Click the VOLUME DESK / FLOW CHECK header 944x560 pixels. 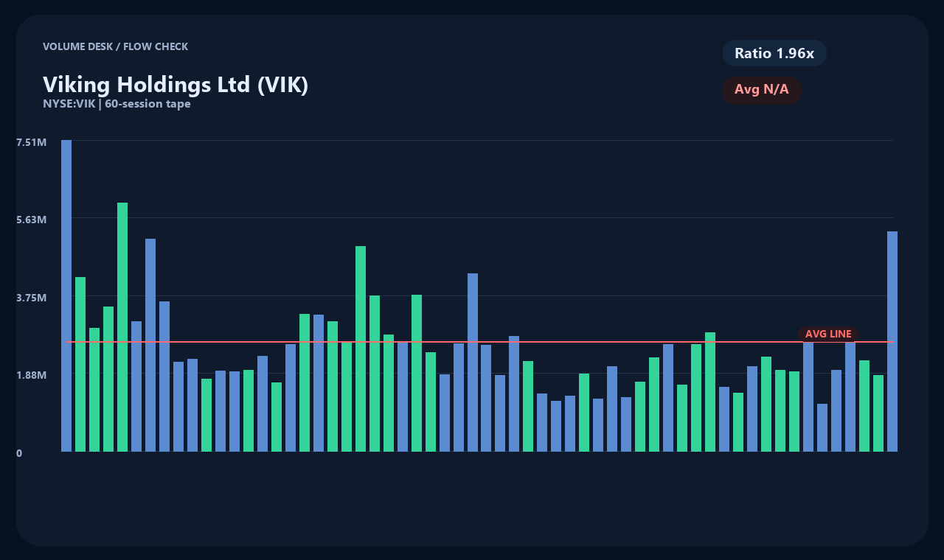(115, 46)
